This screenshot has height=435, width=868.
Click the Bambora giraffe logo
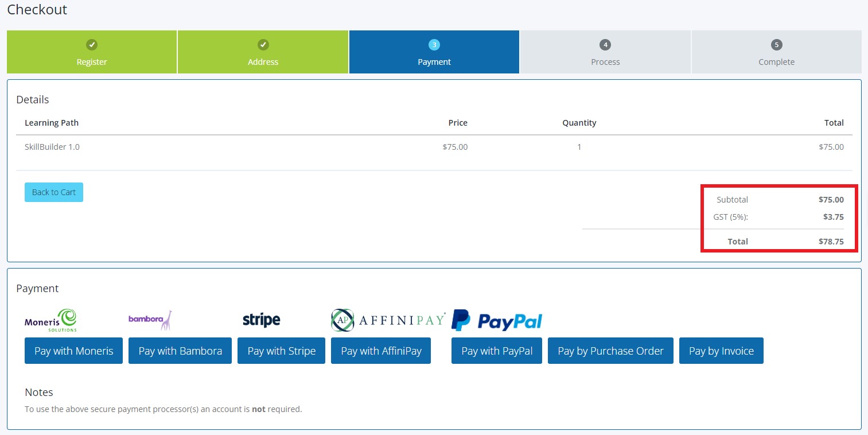(150, 320)
